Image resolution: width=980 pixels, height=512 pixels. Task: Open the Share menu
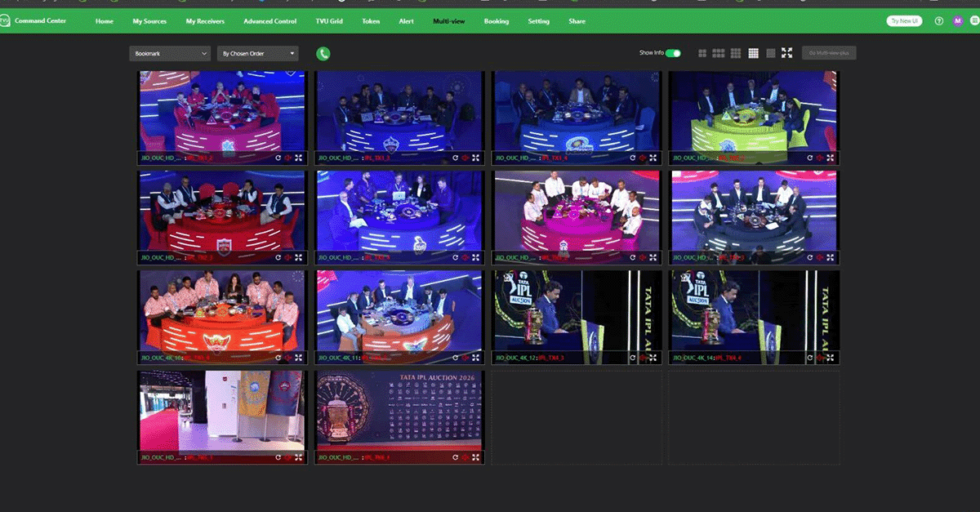[577, 21]
